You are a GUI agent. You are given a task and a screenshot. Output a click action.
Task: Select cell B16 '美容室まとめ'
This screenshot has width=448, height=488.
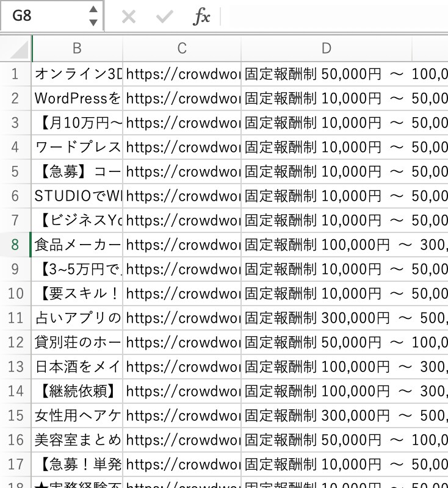tap(77, 440)
